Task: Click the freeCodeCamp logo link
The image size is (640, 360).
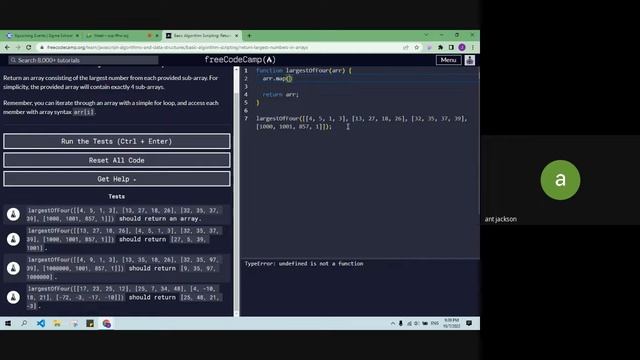Action: 240,60
